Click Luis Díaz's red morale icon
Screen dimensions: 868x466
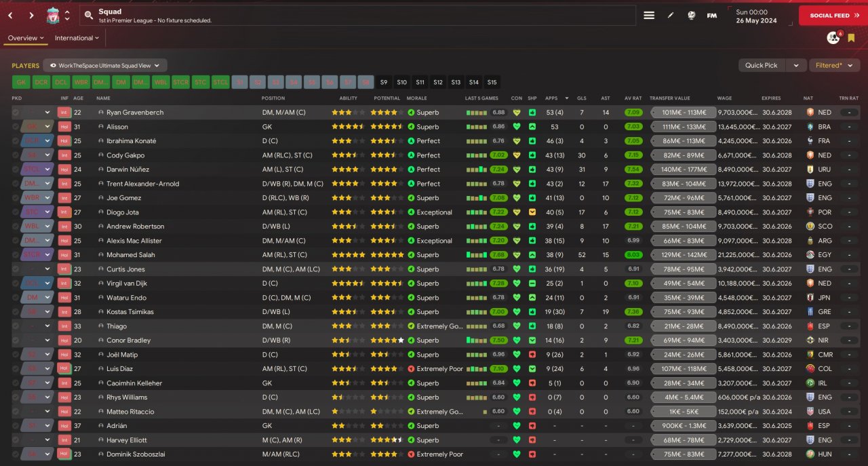(411, 369)
